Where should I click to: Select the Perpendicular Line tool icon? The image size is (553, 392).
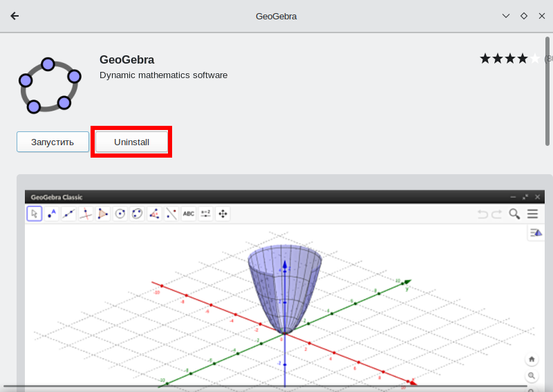point(86,214)
